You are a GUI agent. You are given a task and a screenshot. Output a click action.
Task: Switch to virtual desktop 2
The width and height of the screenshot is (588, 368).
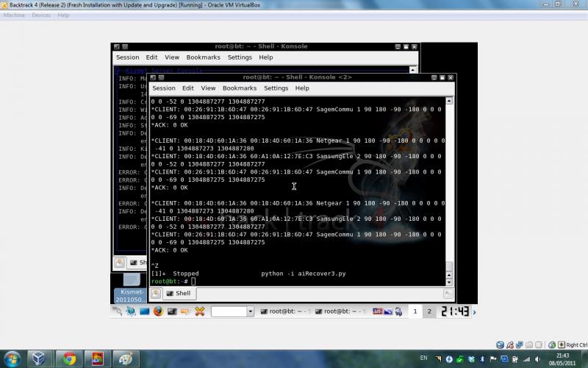point(429,312)
